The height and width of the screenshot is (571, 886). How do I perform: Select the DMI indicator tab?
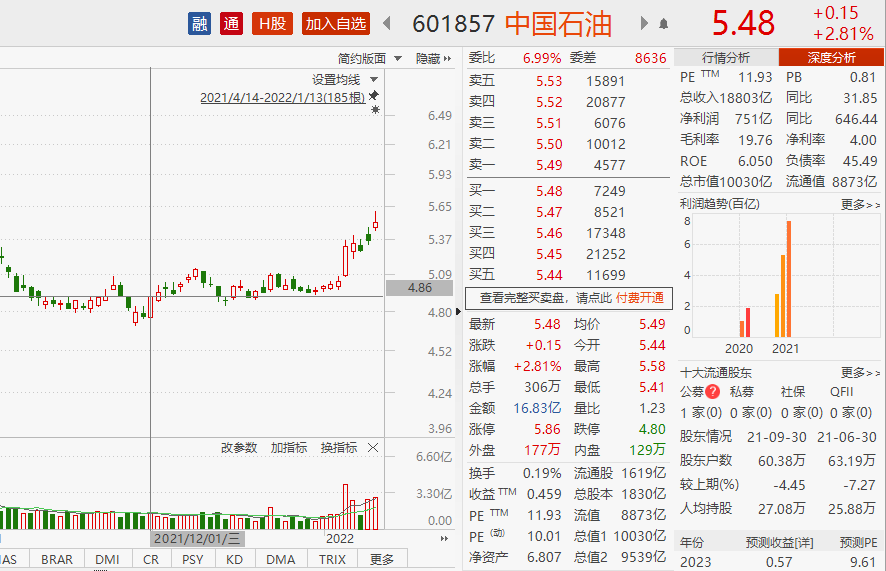click(107, 559)
